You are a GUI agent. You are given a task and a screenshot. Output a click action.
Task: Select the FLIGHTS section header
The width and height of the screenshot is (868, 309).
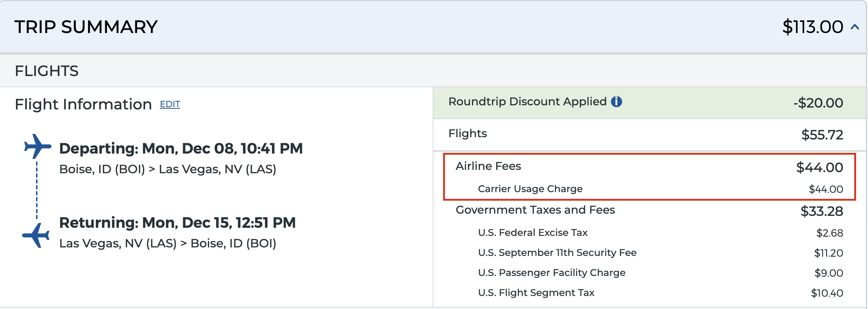pos(47,71)
